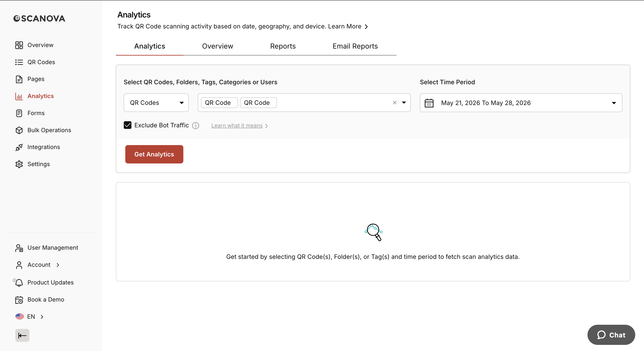Toggle the Exclude Bot Traffic checkbox
The image size is (644, 351).
tap(127, 125)
